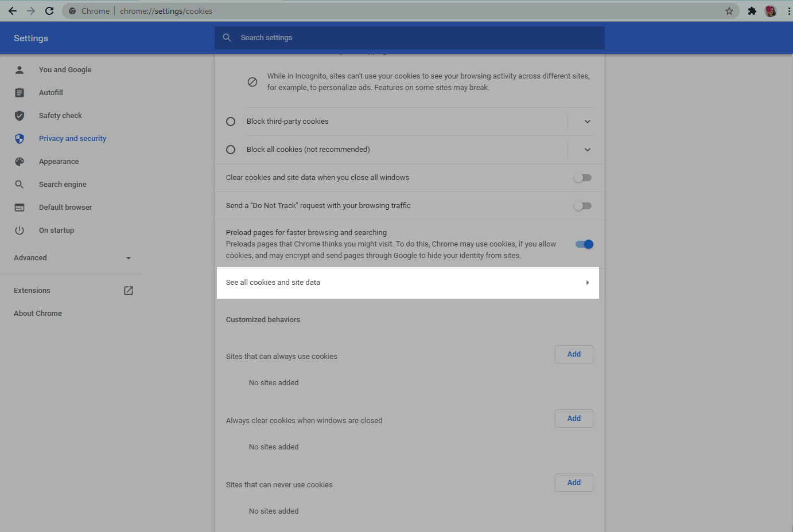Turn on the Do Not Track toggle
The height and width of the screenshot is (532, 793).
[x=582, y=206]
